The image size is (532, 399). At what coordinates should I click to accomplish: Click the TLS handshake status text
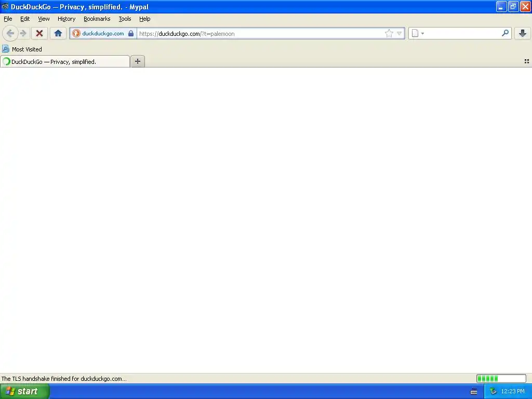(64, 379)
